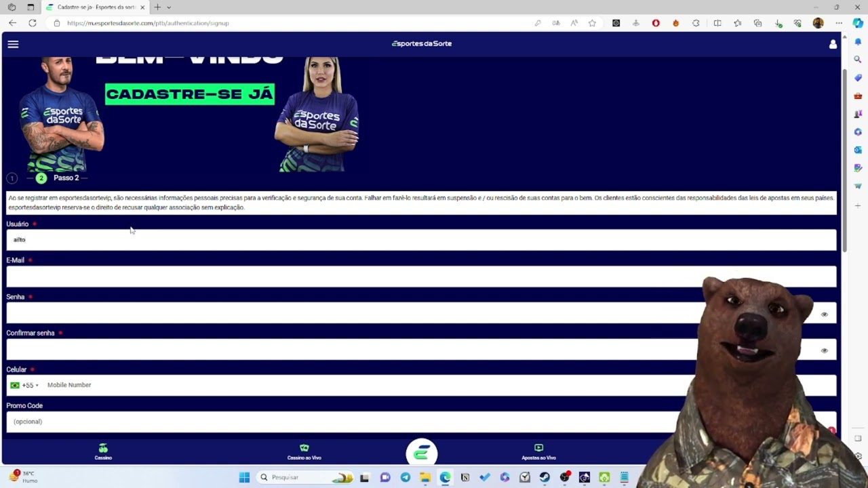This screenshot has width=868, height=488.
Task: Open Apostas ao Vivo from bottom navigation
Action: [538, 452]
